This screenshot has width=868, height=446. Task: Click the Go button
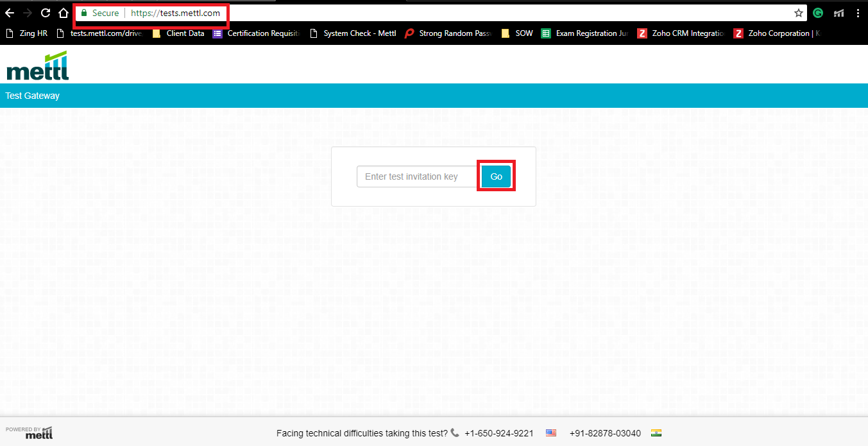click(x=496, y=176)
